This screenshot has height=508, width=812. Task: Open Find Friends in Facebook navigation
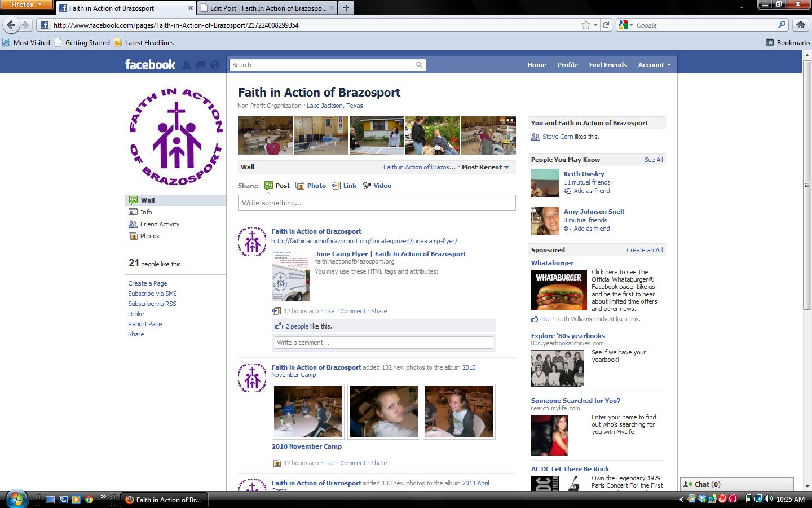point(608,65)
